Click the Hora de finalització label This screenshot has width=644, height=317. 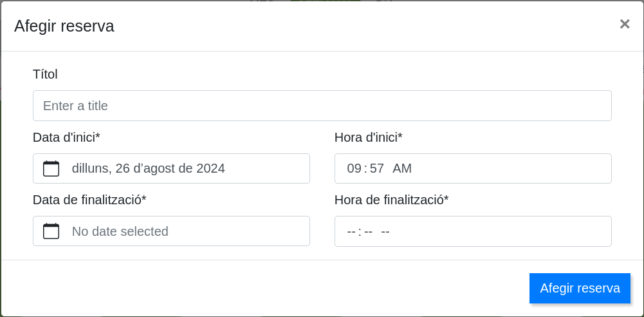[x=391, y=200]
